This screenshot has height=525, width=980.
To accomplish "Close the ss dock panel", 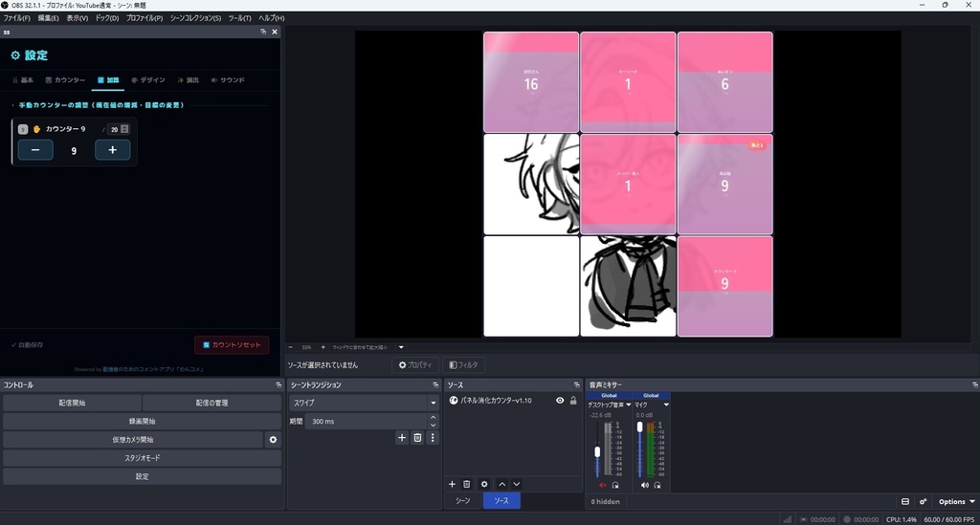I will (x=275, y=32).
